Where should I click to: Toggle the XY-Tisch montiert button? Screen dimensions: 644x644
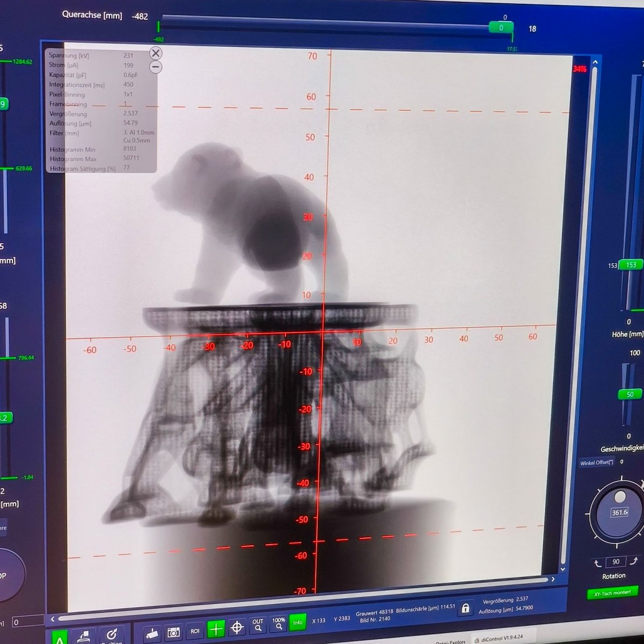(612, 594)
